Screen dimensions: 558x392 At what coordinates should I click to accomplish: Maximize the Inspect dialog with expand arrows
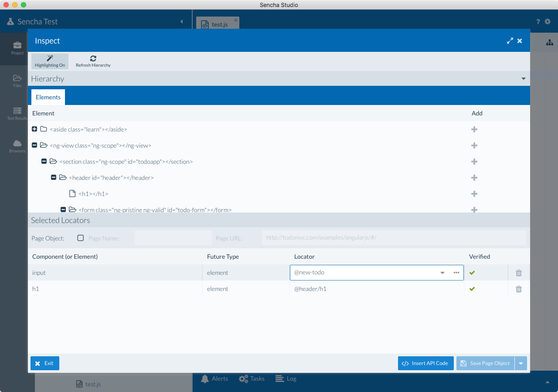[510, 41]
